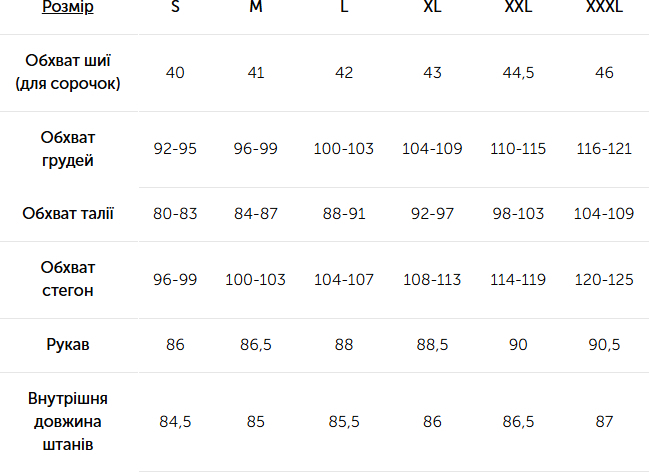Select the M size column header
This screenshot has height=472, width=649.
tap(256, 8)
